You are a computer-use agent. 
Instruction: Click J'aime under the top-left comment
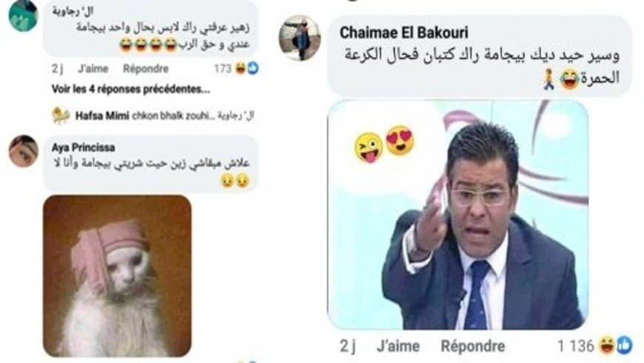coord(93,69)
